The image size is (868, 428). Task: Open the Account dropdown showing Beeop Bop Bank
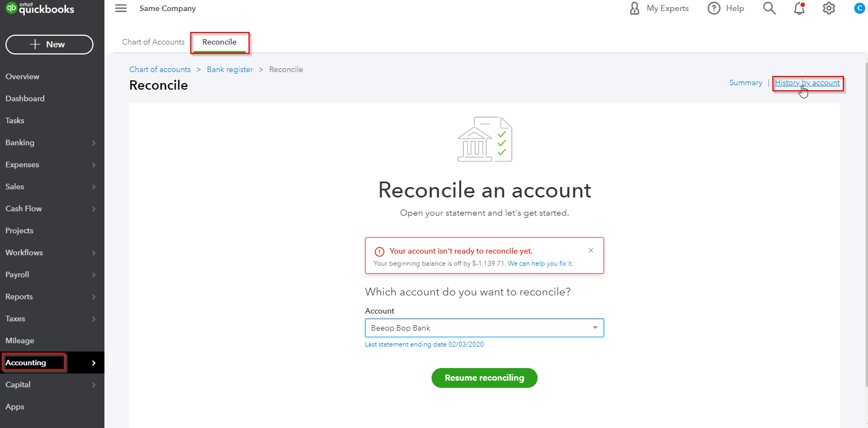[x=484, y=328]
